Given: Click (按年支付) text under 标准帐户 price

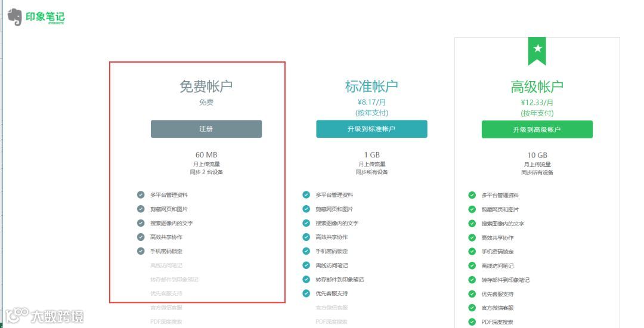Looking at the screenshot, I should click(371, 113).
